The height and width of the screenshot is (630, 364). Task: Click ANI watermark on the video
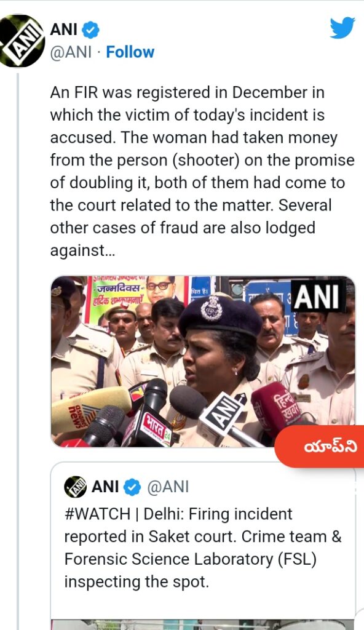[x=318, y=296]
